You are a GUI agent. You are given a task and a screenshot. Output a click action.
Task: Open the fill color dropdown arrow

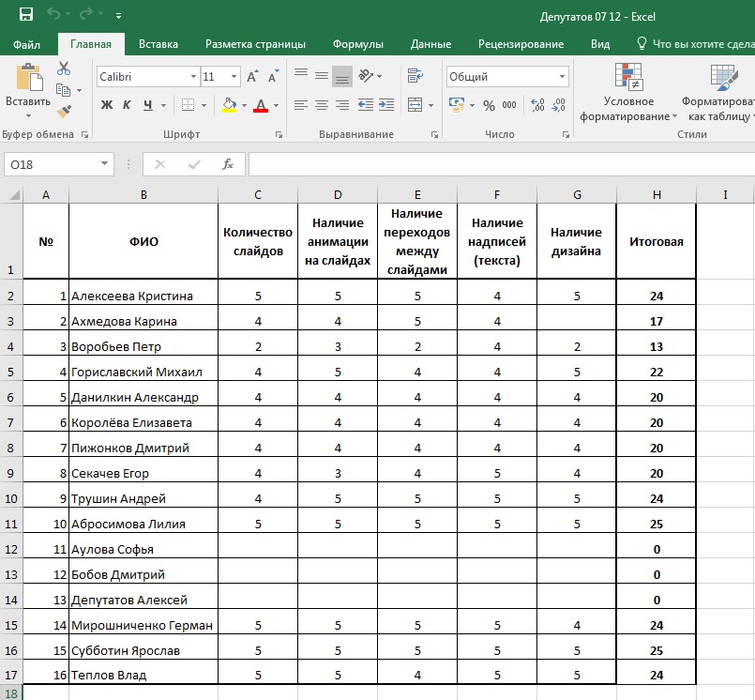pyautogui.click(x=244, y=105)
